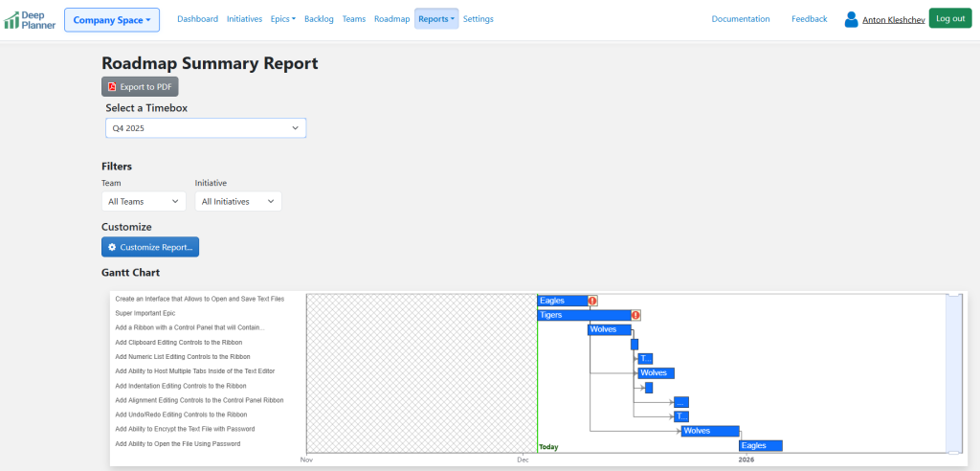
Task: Click the alert icon beside Tigers bar
Action: (635, 315)
